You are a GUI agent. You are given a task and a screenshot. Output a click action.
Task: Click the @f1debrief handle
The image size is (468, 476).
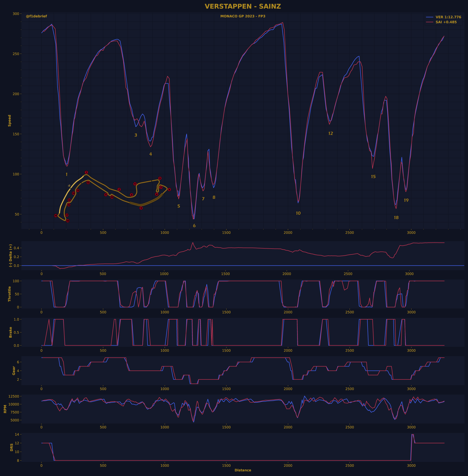36,16
